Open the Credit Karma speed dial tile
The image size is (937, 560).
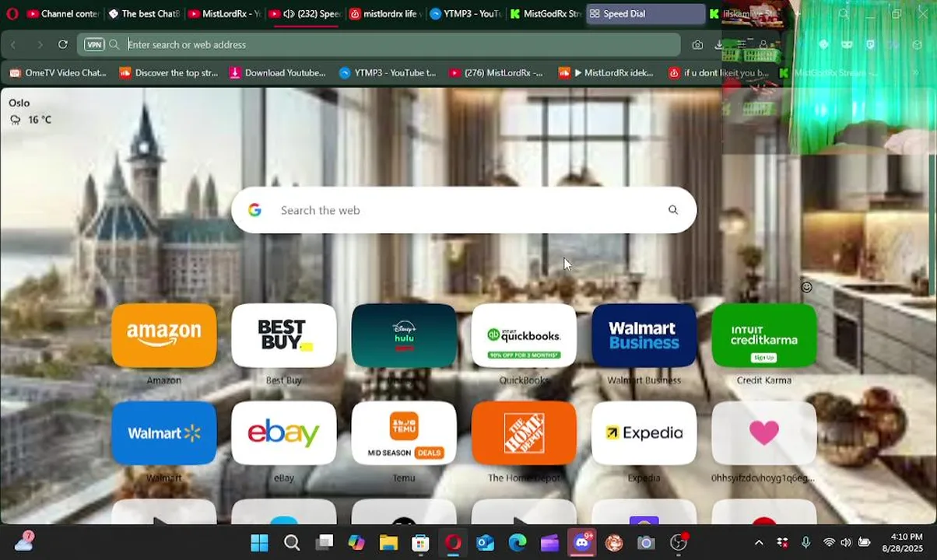tap(763, 335)
